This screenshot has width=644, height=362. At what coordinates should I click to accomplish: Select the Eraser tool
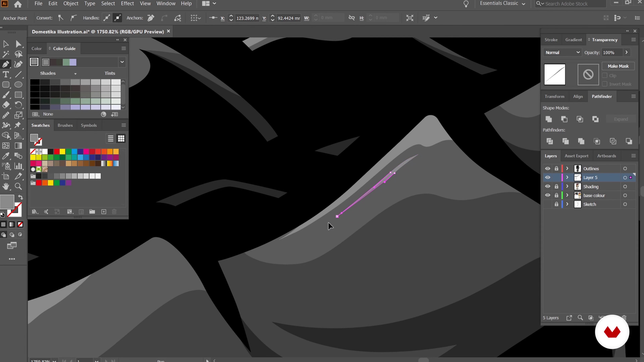click(x=6, y=105)
